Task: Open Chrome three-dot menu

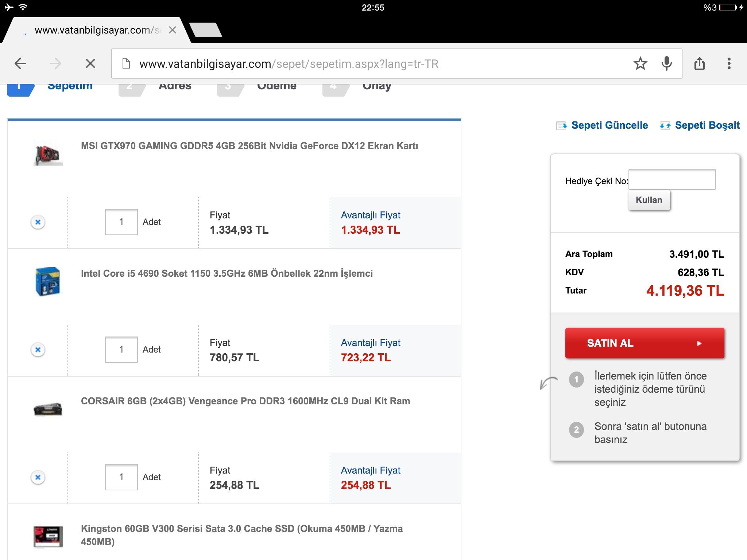Action: click(x=729, y=64)
